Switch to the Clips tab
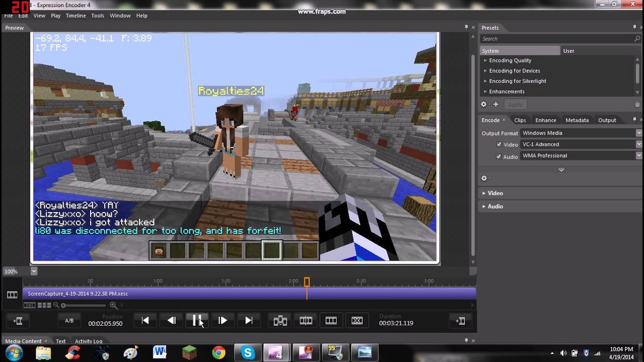This screenshot has width=644, height=362. coord(520,120)
